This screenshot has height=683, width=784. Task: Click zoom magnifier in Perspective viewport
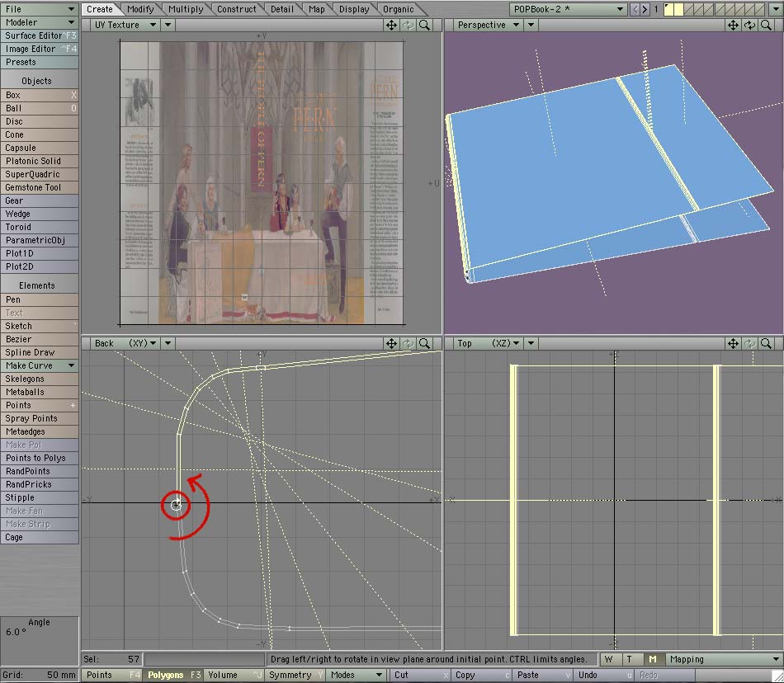(766, 25)
